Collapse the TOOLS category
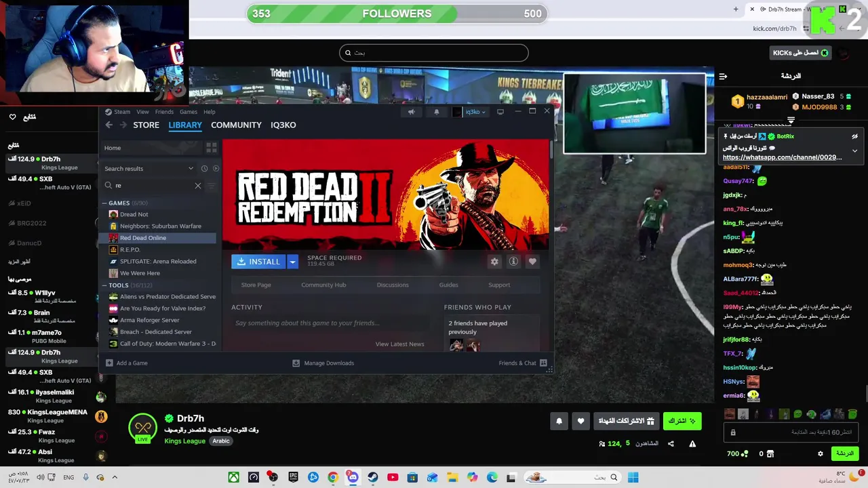Image resolution: width=868 pixels, height=488 pixels. click(x=105, y=285)
